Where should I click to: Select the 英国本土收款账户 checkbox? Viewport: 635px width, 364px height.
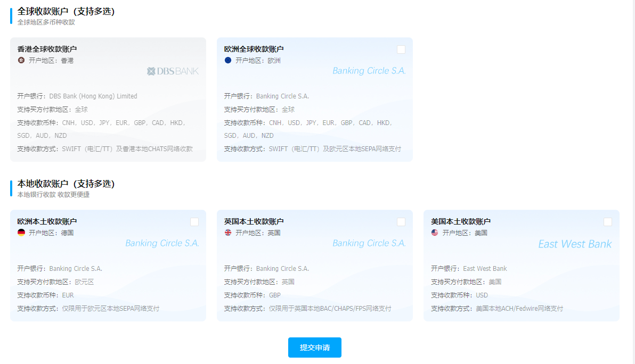coord(401,221)
